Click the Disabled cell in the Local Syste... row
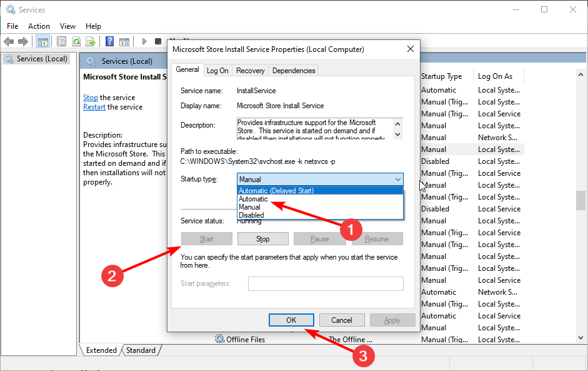588x371 pixels. pyautogui.click(x=435, y=161)
